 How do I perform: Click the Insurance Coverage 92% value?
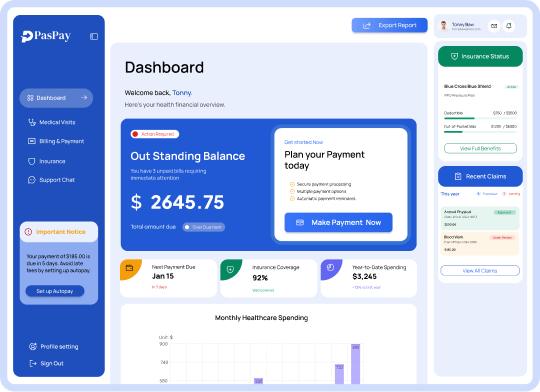260,278
